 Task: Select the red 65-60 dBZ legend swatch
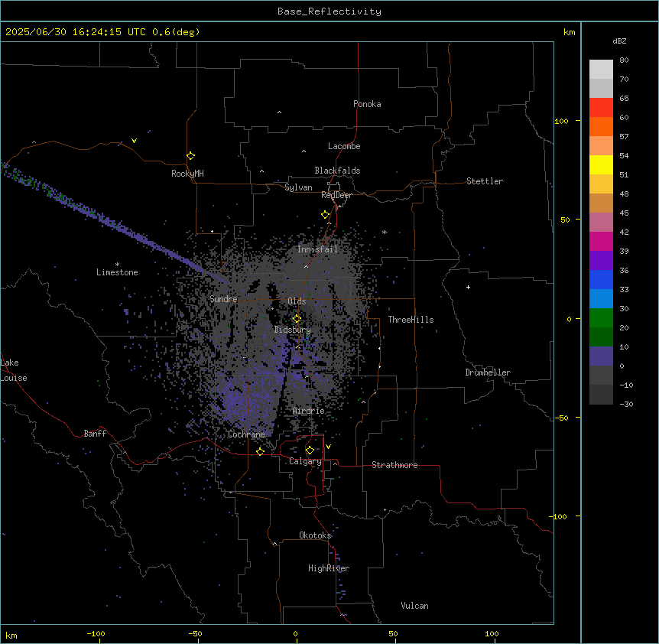[x=601, y=107]
